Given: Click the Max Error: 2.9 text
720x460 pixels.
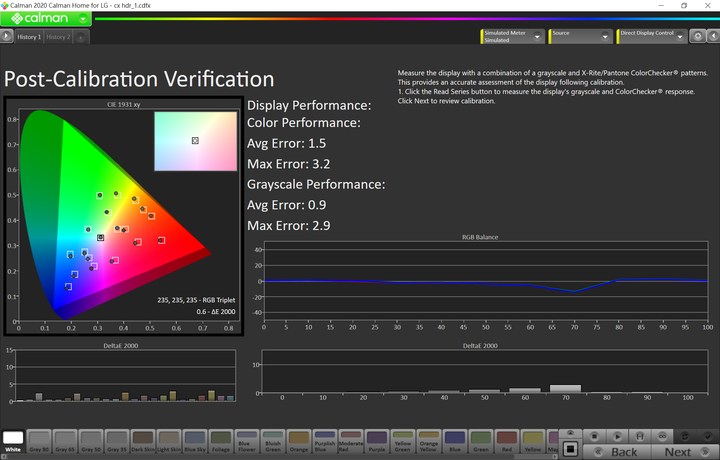Looking at the screenshot, I should [289, 225].
